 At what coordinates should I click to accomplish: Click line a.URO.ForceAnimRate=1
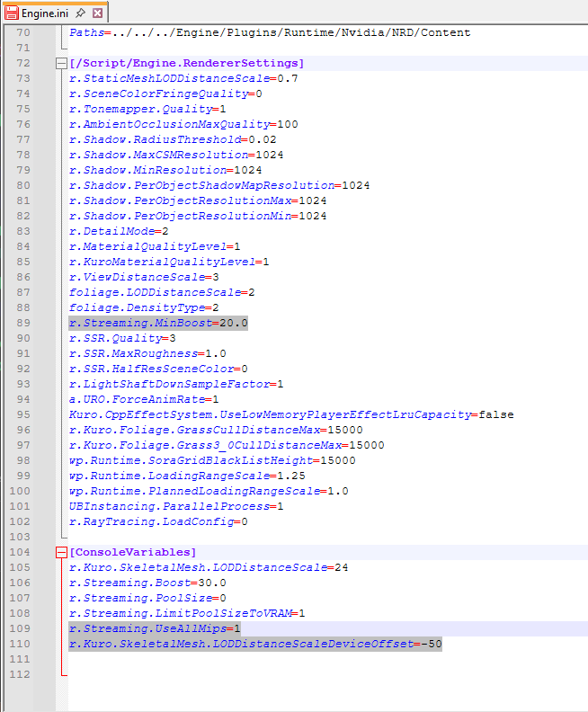144,399
